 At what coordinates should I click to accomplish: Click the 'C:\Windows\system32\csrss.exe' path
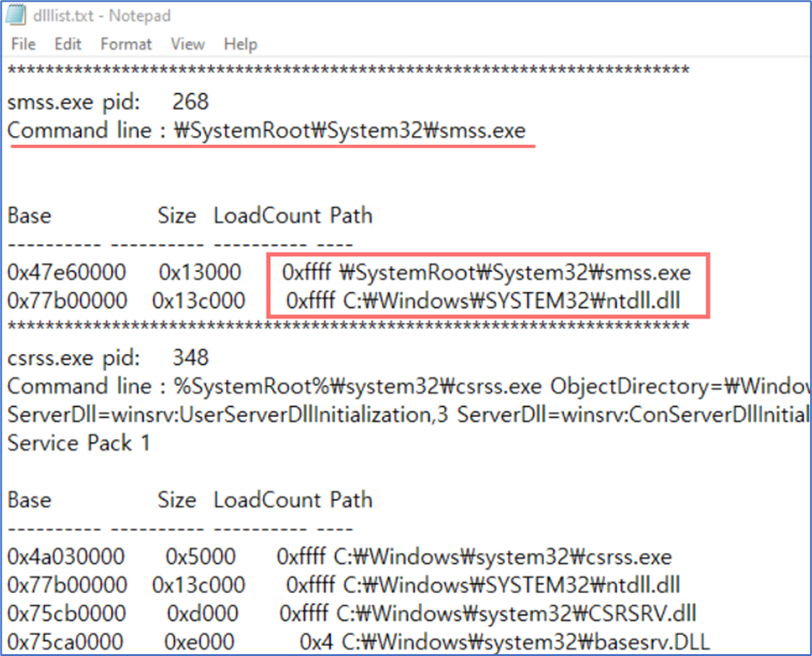(503, 557)
